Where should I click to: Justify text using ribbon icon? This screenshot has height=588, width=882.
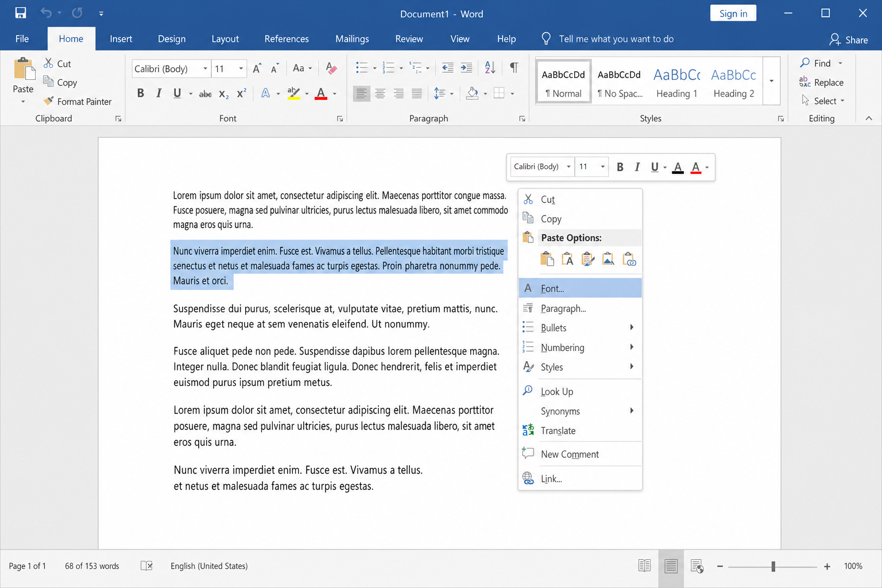tap(417, 93)
